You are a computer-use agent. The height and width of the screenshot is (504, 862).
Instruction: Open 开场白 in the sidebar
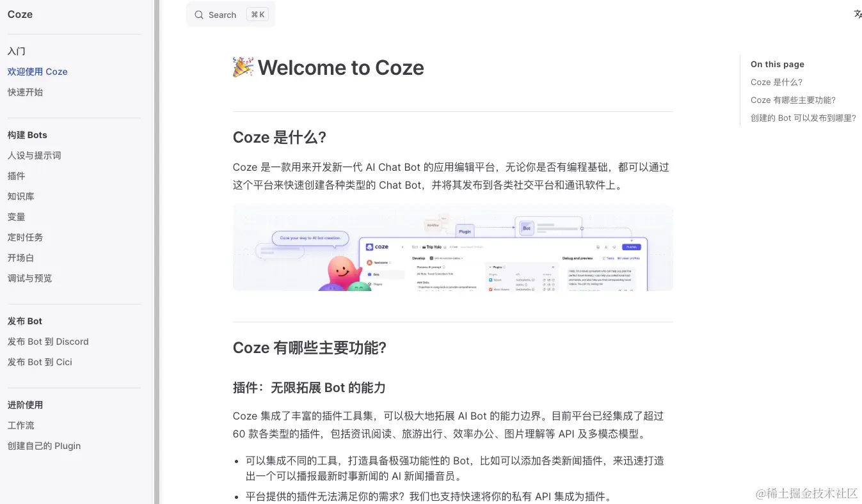point(21,258)
